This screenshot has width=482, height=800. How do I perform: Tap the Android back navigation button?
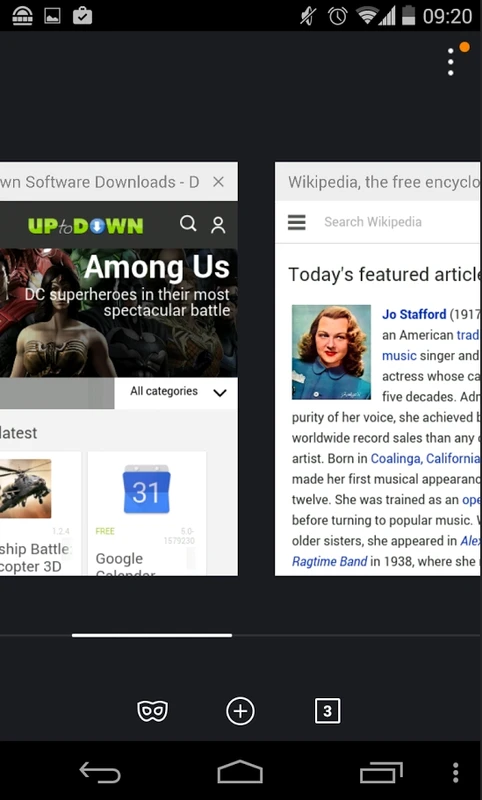click(100, 772)
